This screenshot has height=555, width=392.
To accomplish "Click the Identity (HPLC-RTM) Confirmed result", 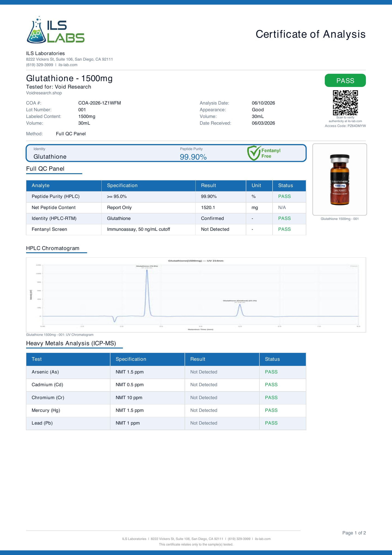I will click(x=212, y=219).
